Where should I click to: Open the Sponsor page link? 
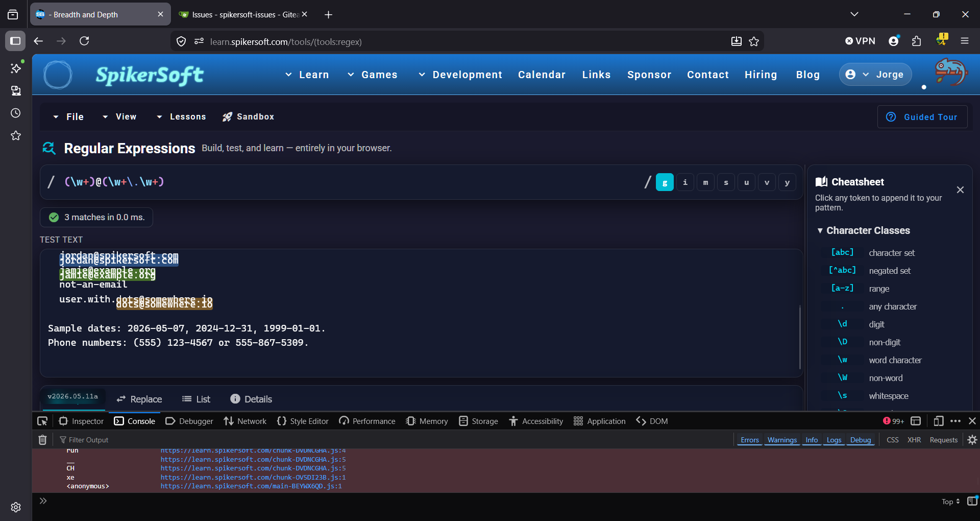(649, 75)
